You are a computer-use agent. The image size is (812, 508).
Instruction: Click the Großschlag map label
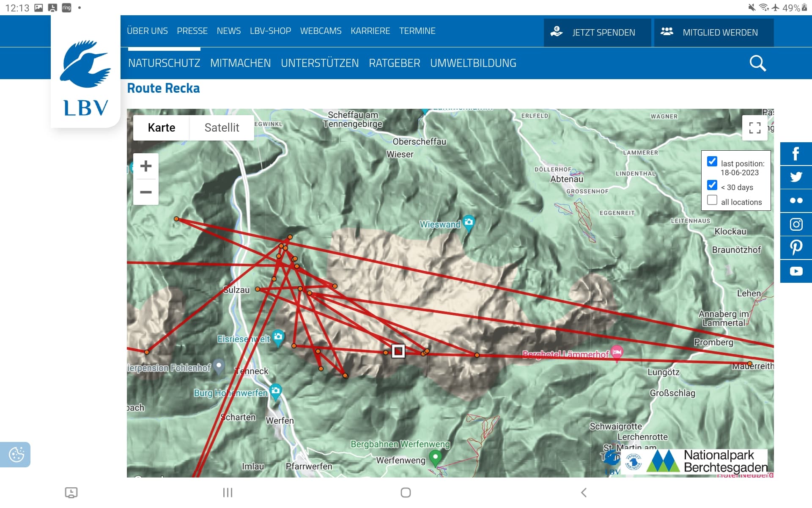[672, 393]
